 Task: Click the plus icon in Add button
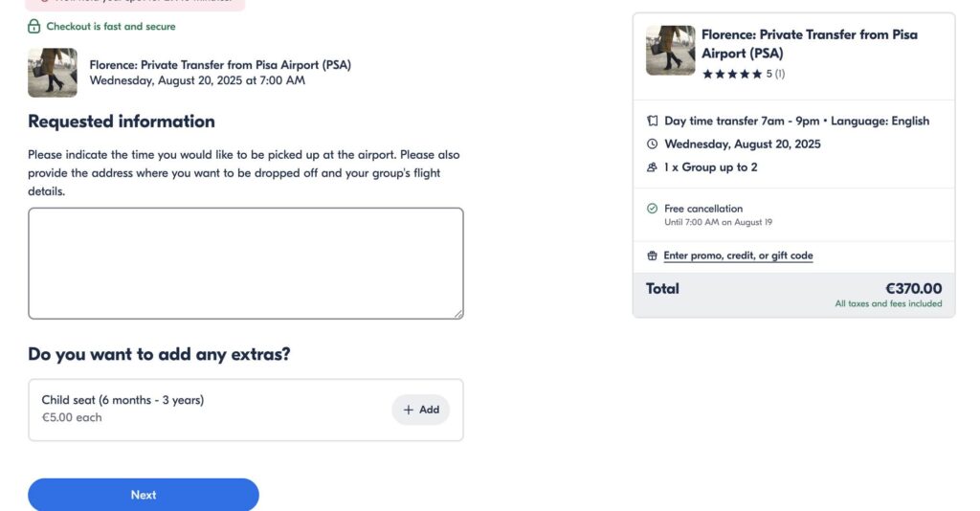pos(409,410)
